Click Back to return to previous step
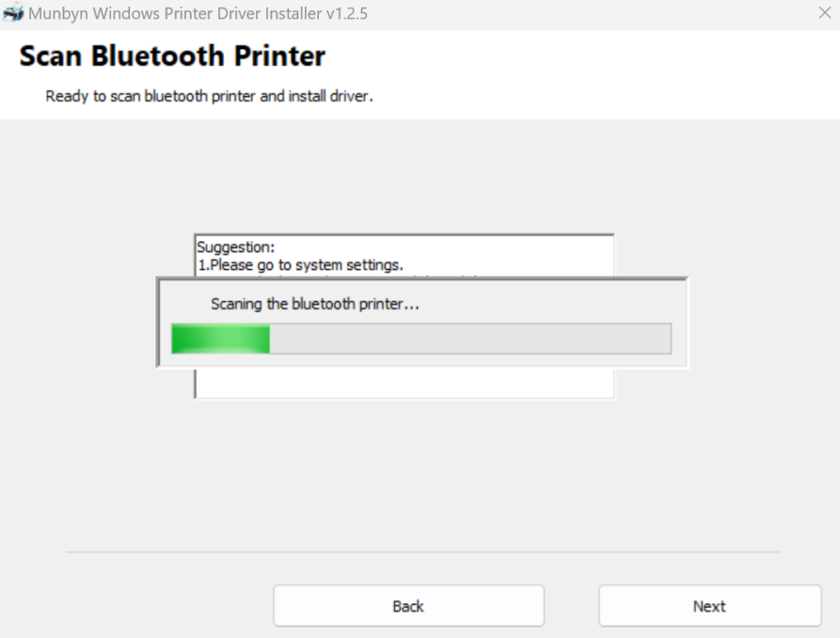This screenshot has width=840, height=638. [408, 606]
